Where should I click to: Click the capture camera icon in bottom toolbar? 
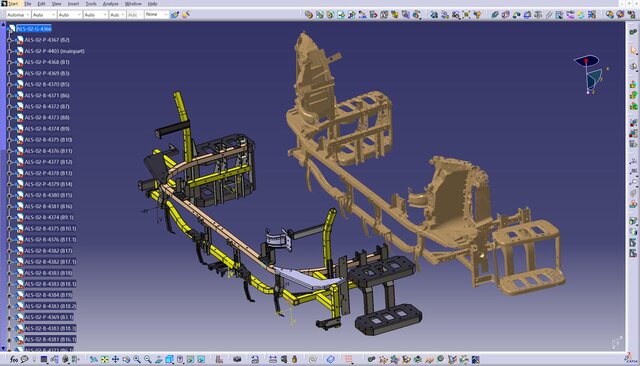pos(237,359)
